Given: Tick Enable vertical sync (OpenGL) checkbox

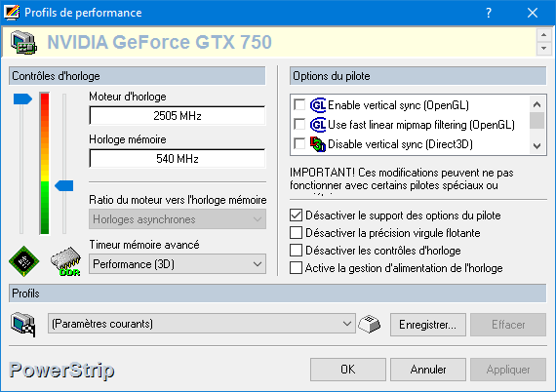Looking at the screenshot, I should 299,105.
